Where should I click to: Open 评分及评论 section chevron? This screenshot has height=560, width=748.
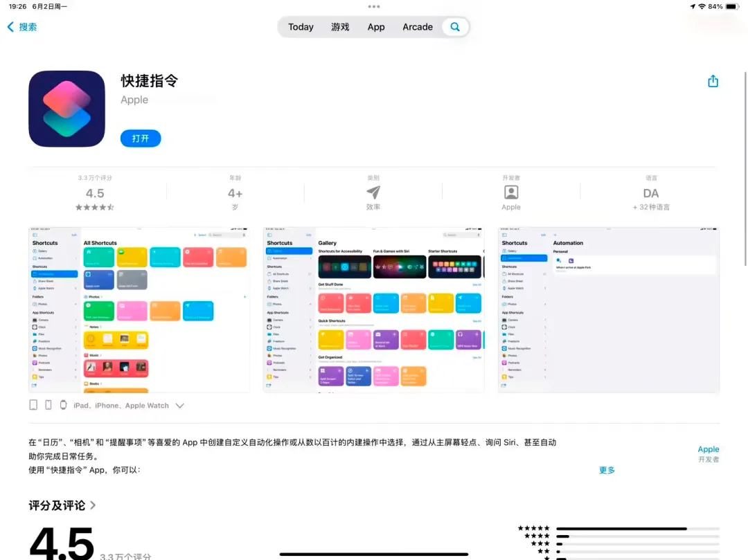tap(93, 505)
